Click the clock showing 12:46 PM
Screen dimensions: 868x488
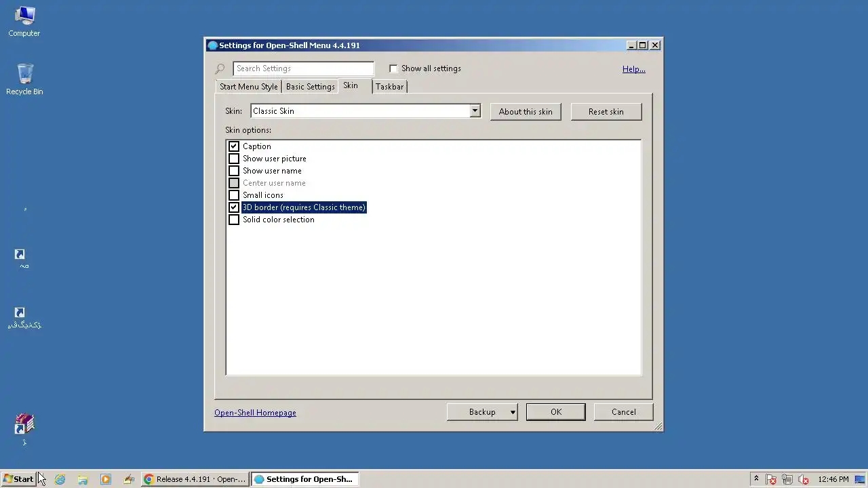click(x=833, y=479)
